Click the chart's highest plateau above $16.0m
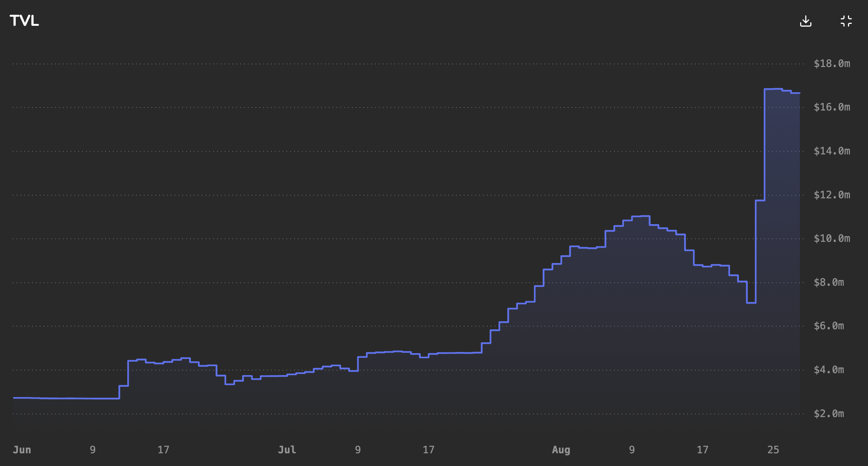Viewport: 868px width, 466px height. pyautogui.click(x=773, y=89)
